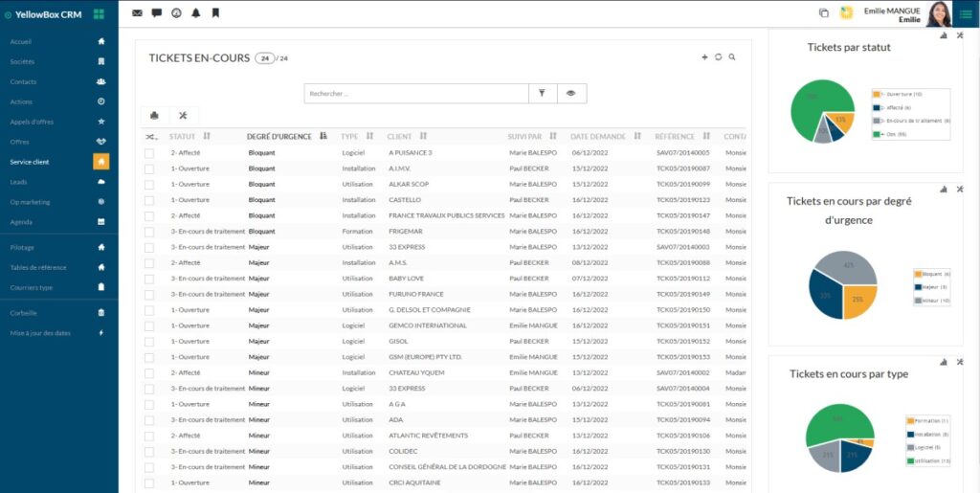Open the hamburger menu at top right
The height and width of the screenshot is (493, 980).
pyautogui.click(x=963, y=13)
